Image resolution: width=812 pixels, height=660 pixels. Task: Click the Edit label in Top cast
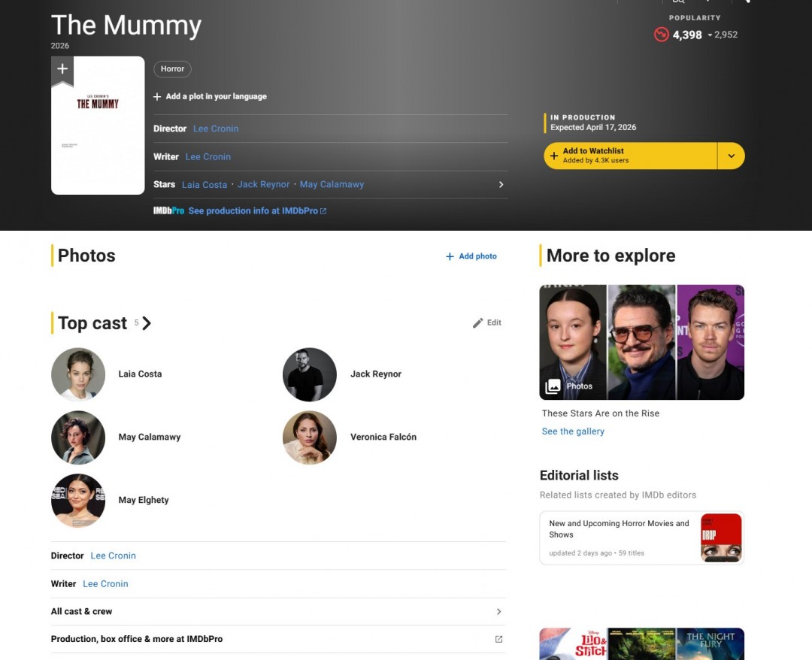point(494,322)
